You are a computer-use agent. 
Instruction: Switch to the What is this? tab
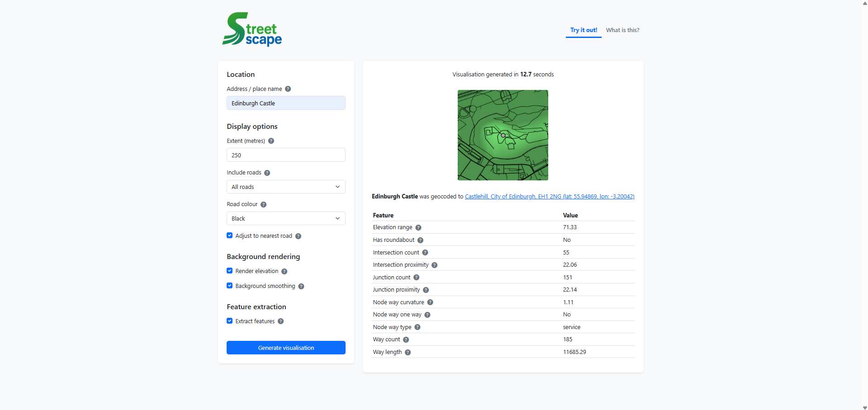[x=622, y=30]
